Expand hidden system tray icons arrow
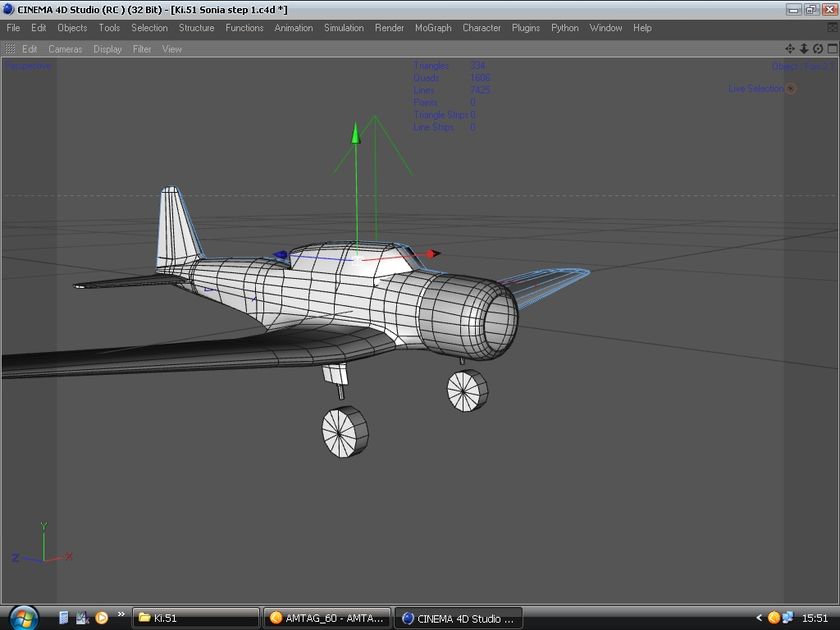840x630 pixels. pos(759,618)
